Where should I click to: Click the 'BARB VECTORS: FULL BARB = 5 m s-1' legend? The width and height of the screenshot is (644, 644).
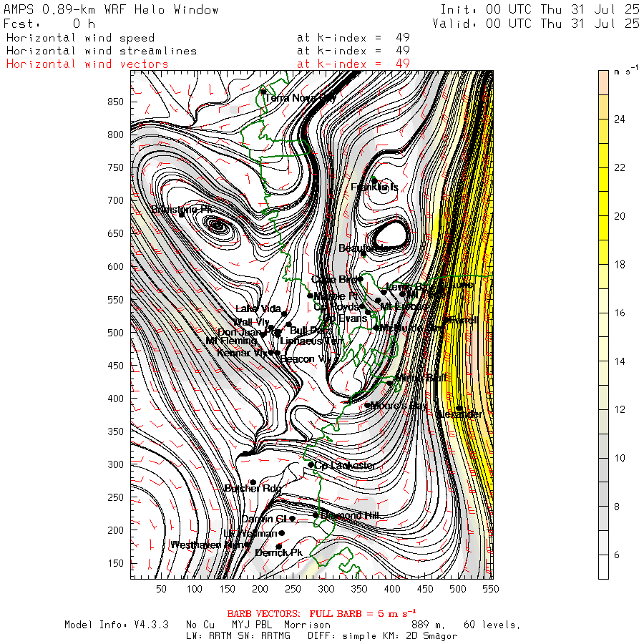[321, 613]
